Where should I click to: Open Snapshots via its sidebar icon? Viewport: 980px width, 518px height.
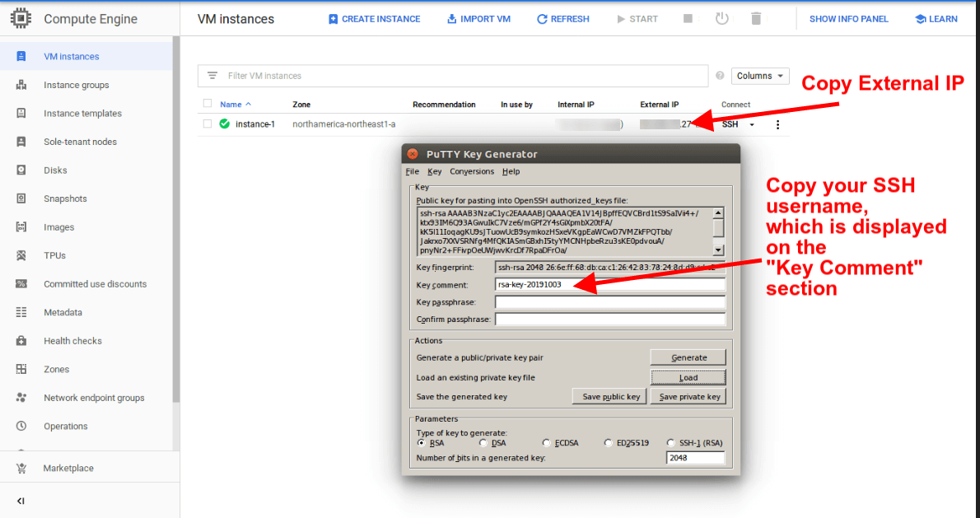[x=21, y=198]
